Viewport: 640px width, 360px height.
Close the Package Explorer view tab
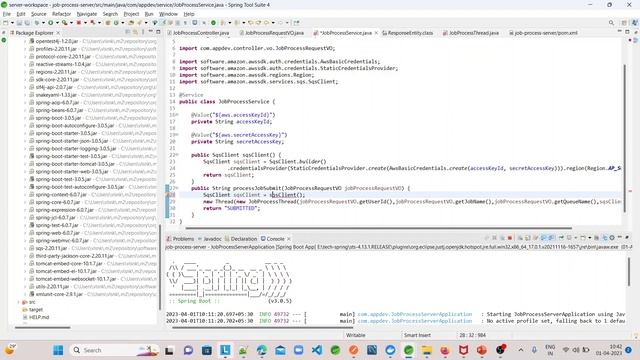point(58,33)
